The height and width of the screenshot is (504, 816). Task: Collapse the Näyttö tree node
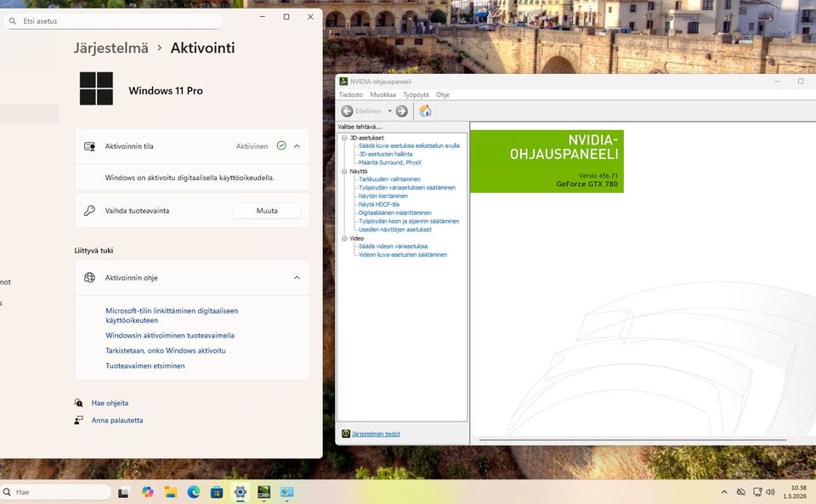(344, 171)
